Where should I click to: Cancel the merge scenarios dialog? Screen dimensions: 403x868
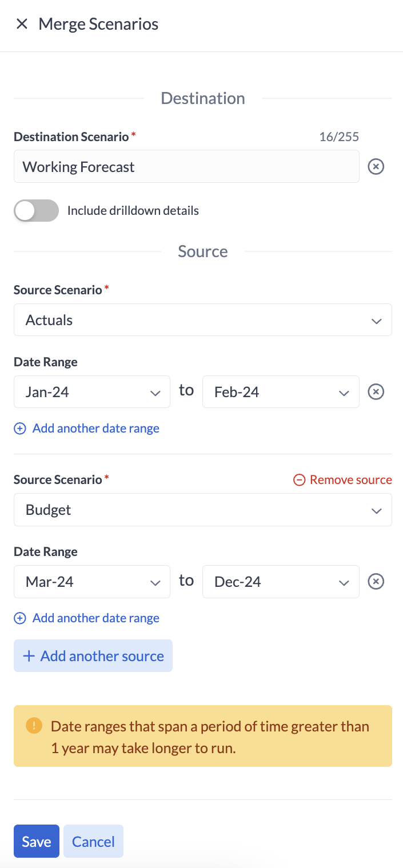click(x=93, y=842)
